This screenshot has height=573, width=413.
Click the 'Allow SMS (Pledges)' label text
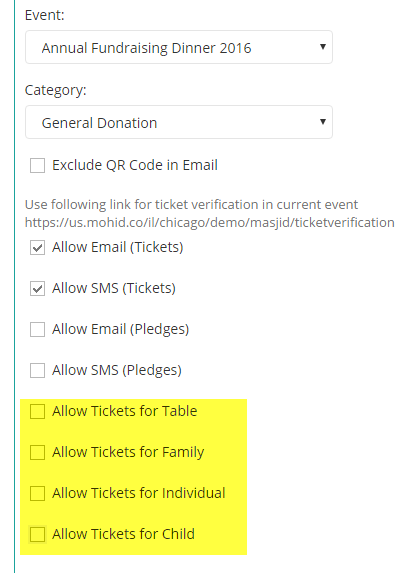(117, 370)
